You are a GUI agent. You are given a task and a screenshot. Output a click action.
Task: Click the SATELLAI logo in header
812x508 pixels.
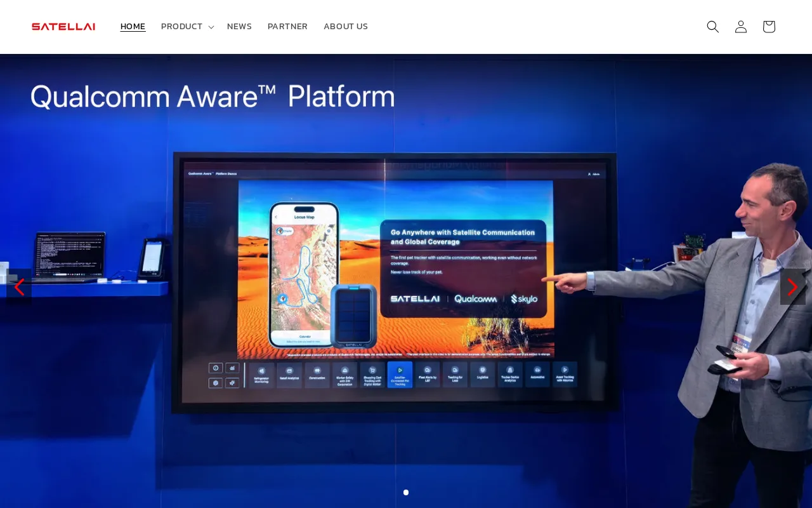(63, 27)
